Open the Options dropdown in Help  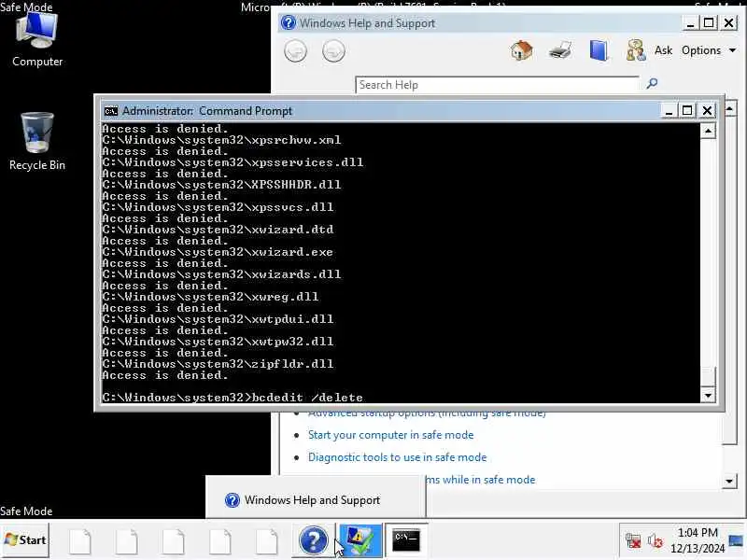709,50
